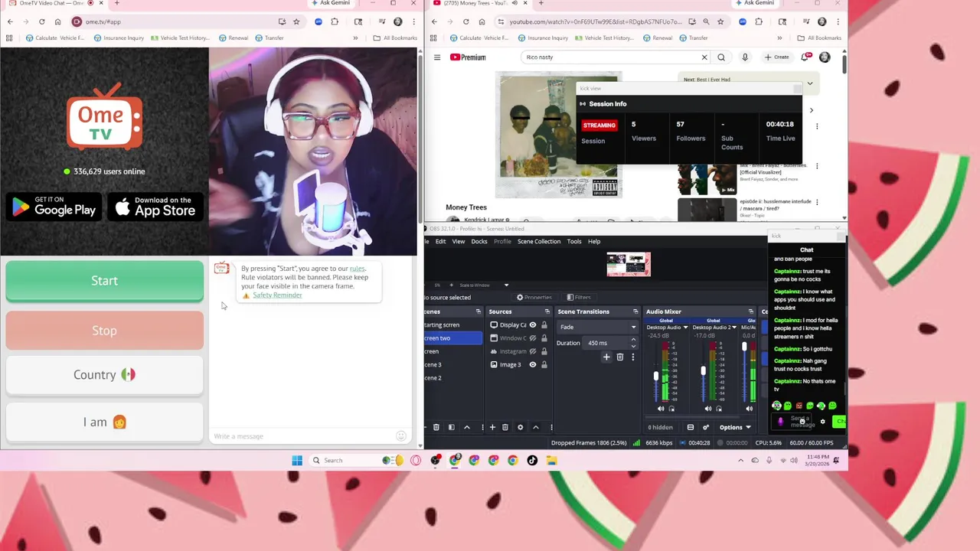Screen dimensions: 980x551
Task: Show the hidden Instagram source
Action: pos(533,351)
